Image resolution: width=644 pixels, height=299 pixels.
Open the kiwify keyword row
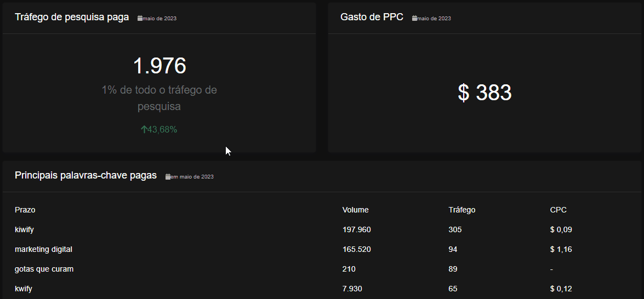[24, 229]
